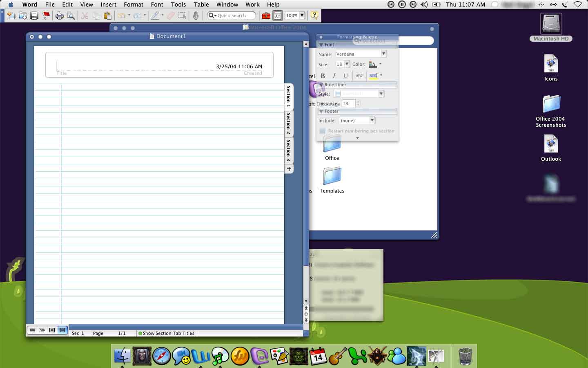Check Restart numbering per section
Viewport: 588px width, 368px height.
[x=323, y=131]
